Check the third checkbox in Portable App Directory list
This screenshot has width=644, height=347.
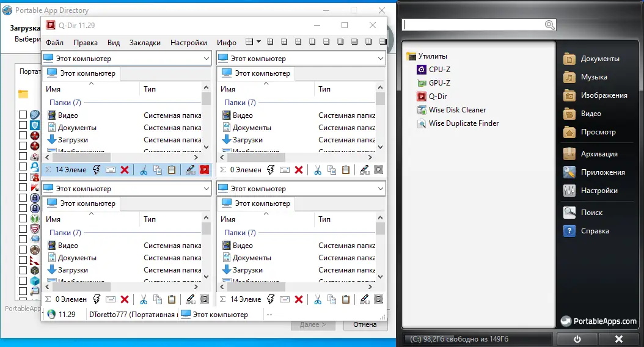23,135
